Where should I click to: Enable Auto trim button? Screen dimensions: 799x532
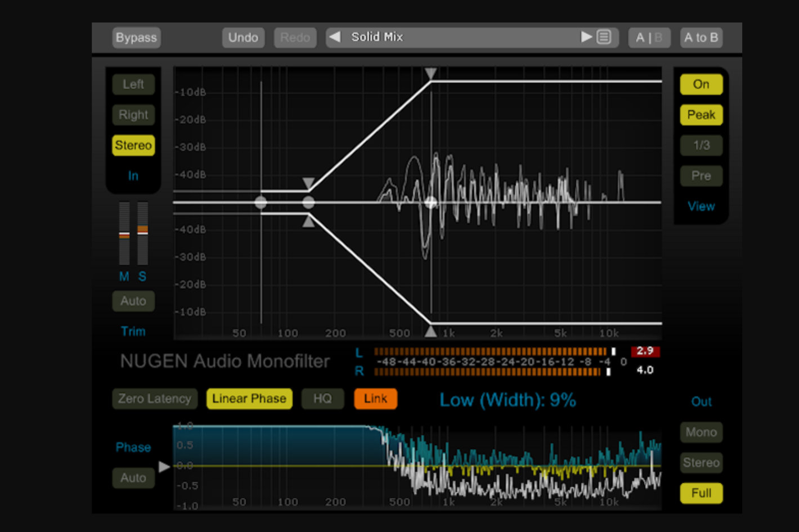[133, 301]
